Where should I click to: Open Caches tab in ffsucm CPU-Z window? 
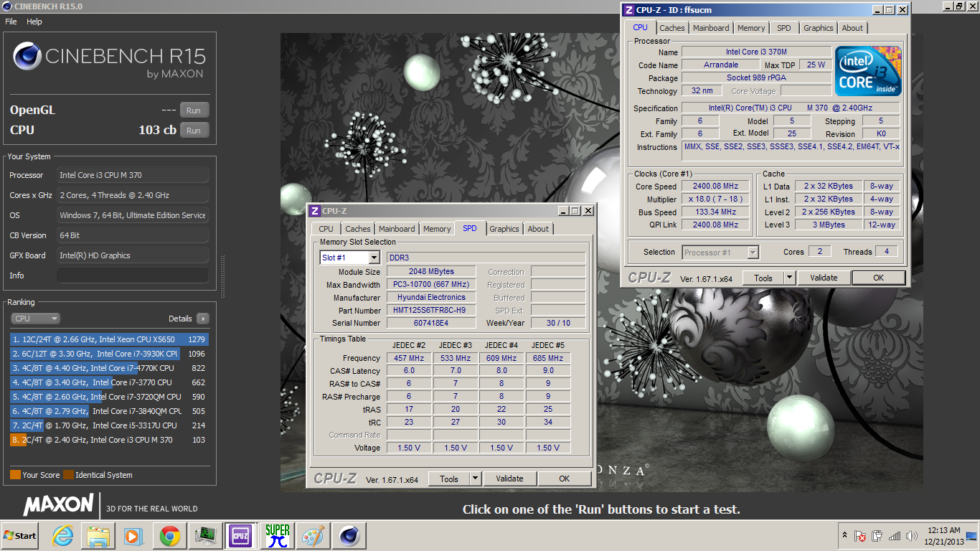[672, 28]
